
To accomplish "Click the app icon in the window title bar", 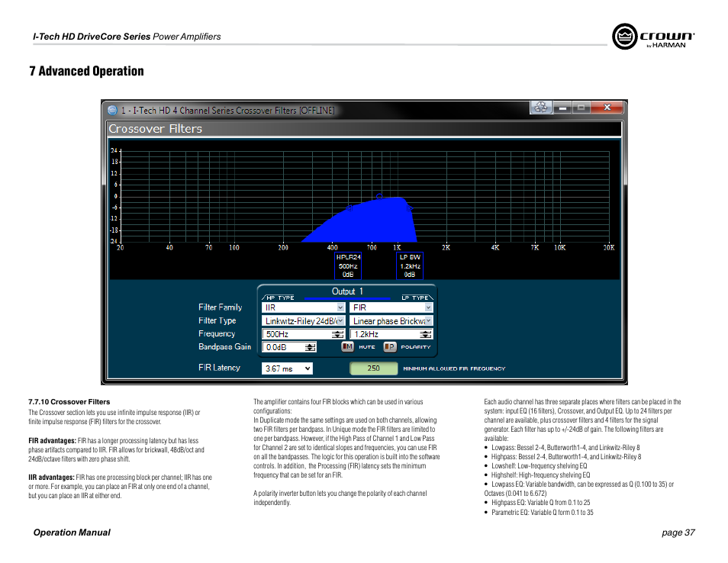I will [112, 111].
